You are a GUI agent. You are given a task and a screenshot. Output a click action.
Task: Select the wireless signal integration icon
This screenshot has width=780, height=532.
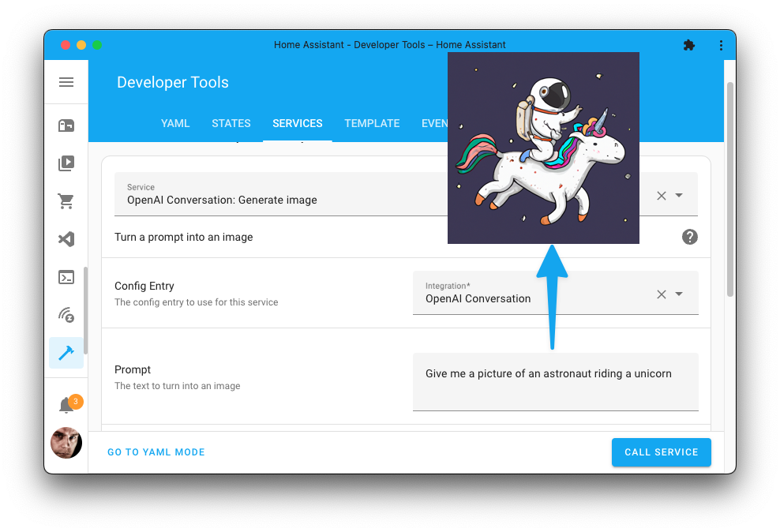[x=66, y=315]
